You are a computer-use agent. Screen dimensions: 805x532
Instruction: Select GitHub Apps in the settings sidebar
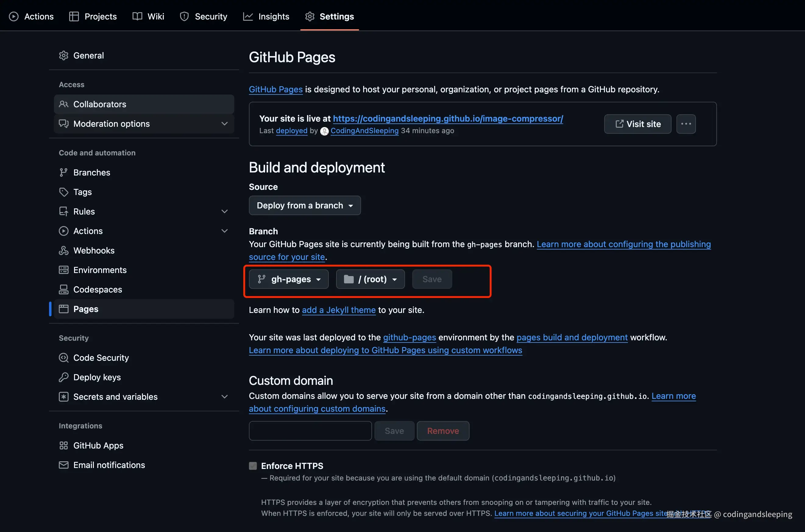(144, 445)
